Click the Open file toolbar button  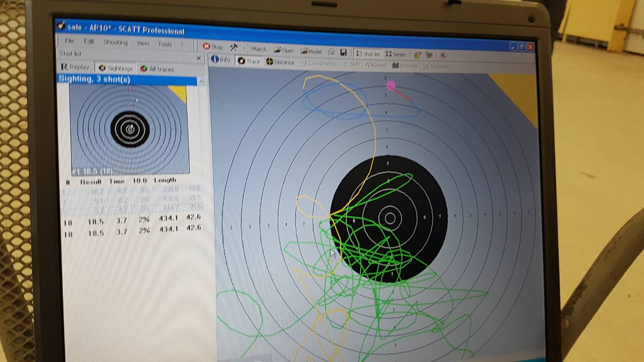click(x=284, y=50)
